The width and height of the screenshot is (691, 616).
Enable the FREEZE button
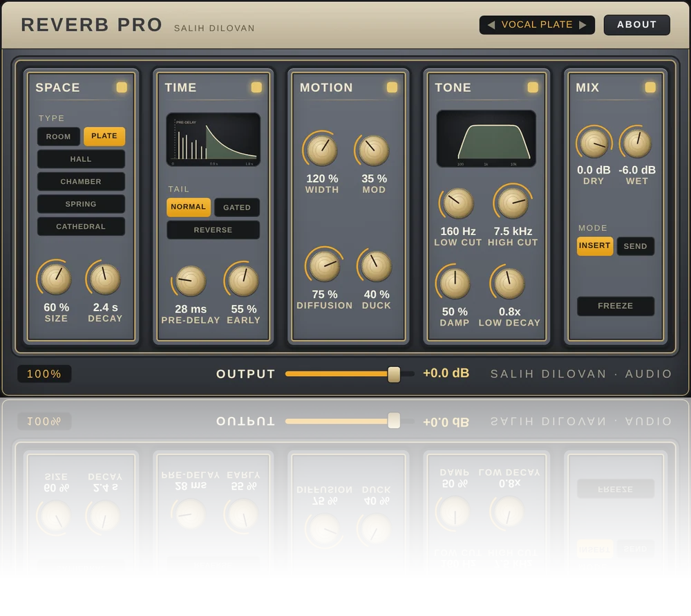point(615,306)
